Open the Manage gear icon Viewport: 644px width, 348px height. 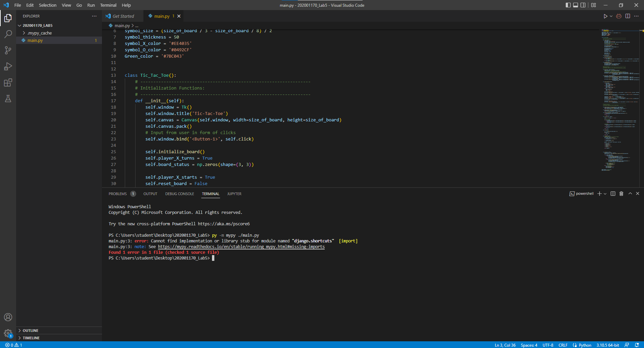click(8, 333)
